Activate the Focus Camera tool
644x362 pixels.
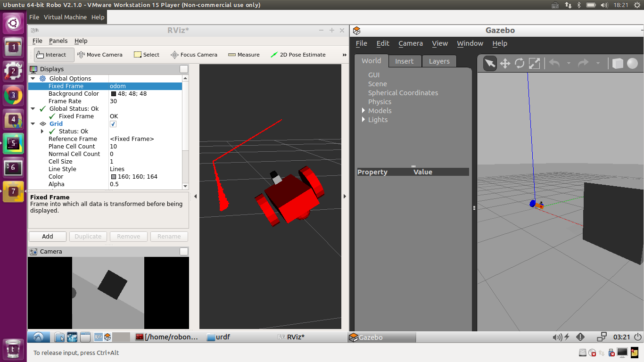pyautogui.click(x=194, y=55)
